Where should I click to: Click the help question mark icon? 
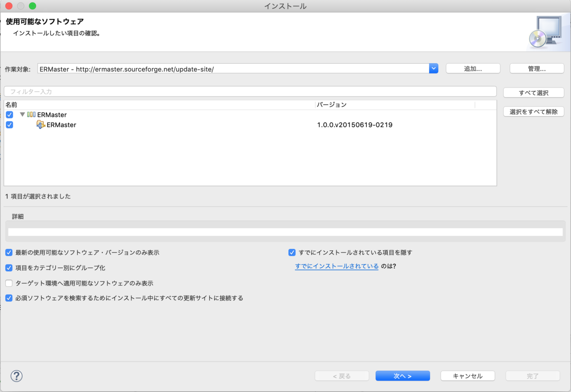[17, 376]
